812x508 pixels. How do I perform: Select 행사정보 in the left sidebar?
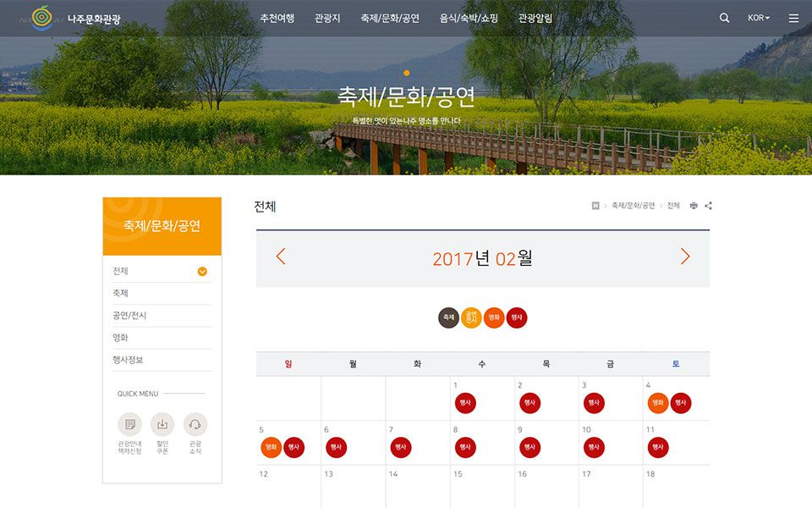point(129,360)
